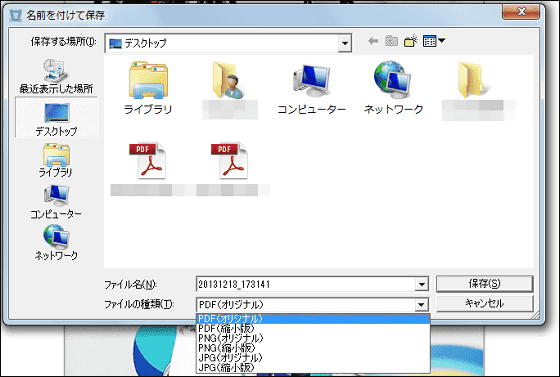
Task: Click the dialog's title bar app icon
Action: [x=15, y=16]
